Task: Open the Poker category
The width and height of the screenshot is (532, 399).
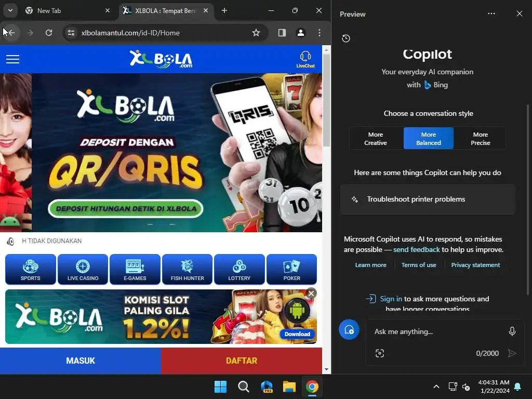Action: [x=292, y=270]
